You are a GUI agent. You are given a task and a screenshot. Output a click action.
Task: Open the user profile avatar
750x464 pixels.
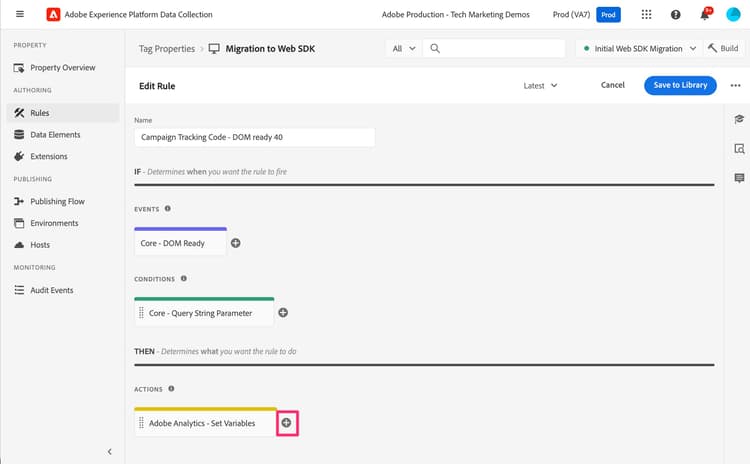pos(733,15)
